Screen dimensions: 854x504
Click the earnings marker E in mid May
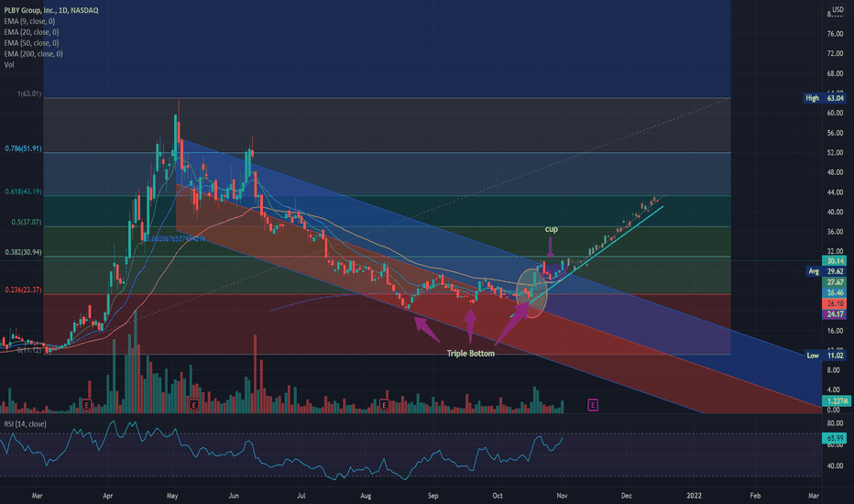[x=192, y=405]
